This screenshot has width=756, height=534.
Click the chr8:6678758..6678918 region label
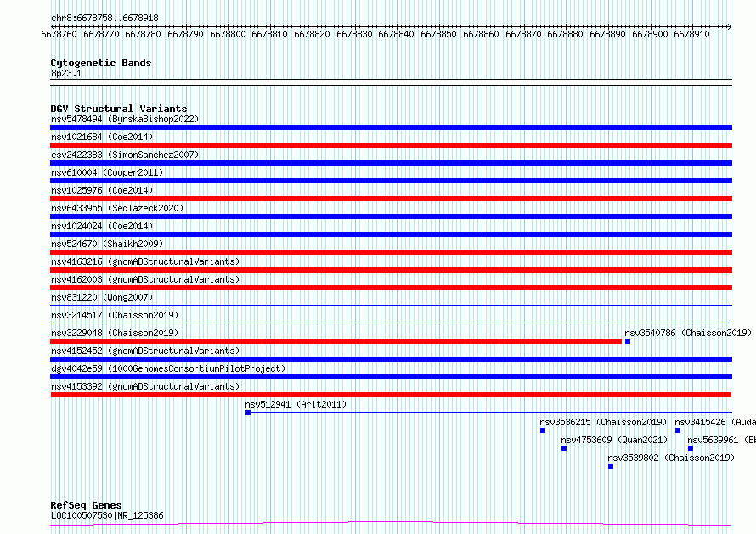click(x=104, y=18)
